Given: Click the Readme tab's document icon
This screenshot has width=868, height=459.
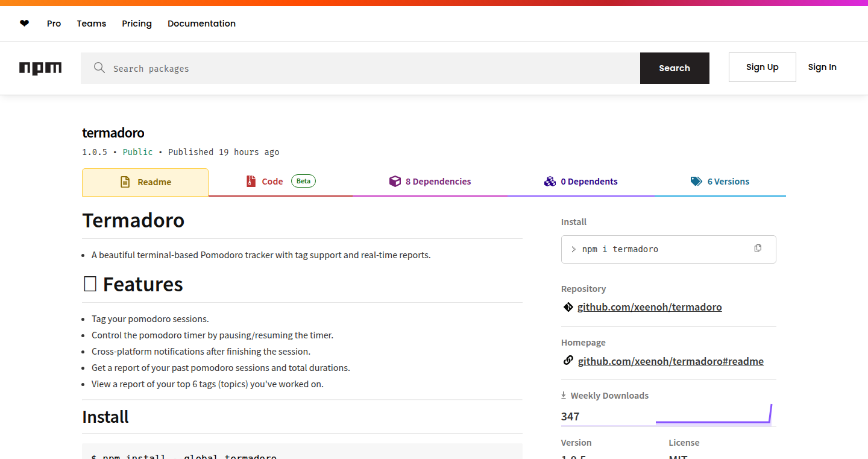Looking at the screenshot, I should coord(125,182).
